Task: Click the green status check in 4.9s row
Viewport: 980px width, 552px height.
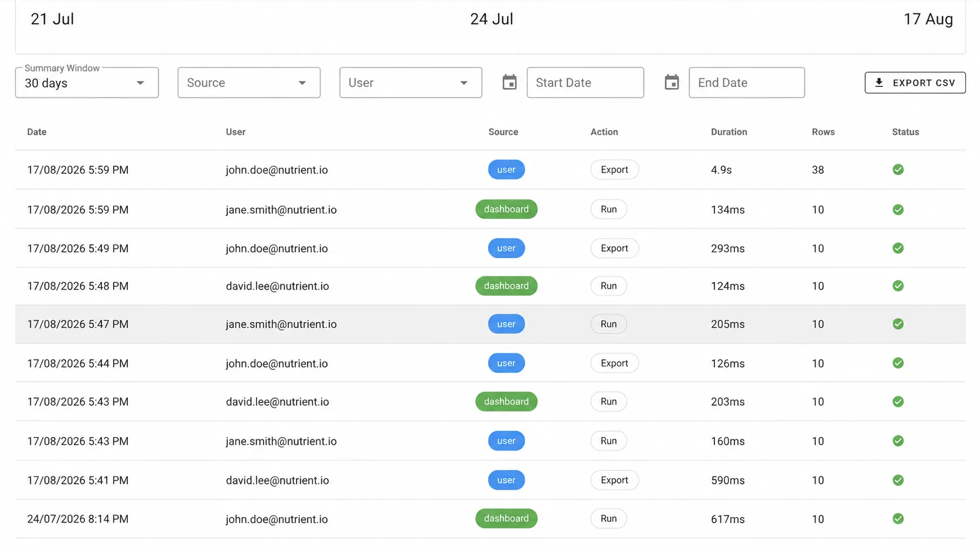Action: [898, 170]
